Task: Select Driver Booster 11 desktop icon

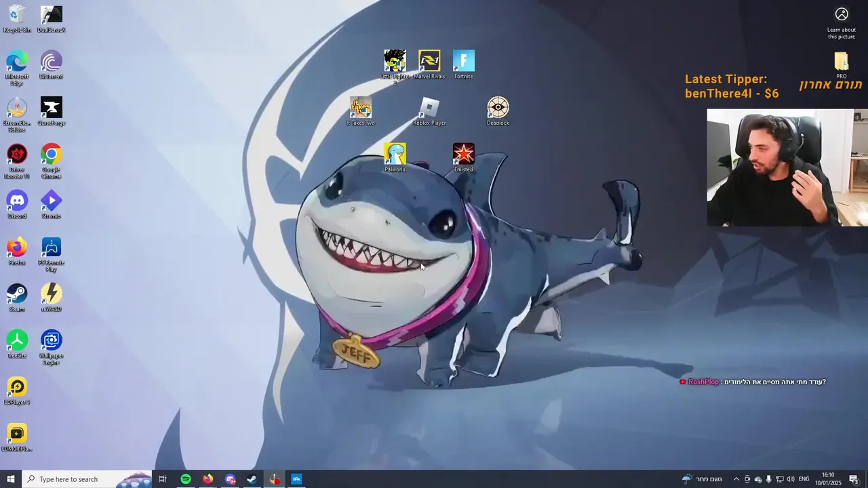Action: (17, 161)
